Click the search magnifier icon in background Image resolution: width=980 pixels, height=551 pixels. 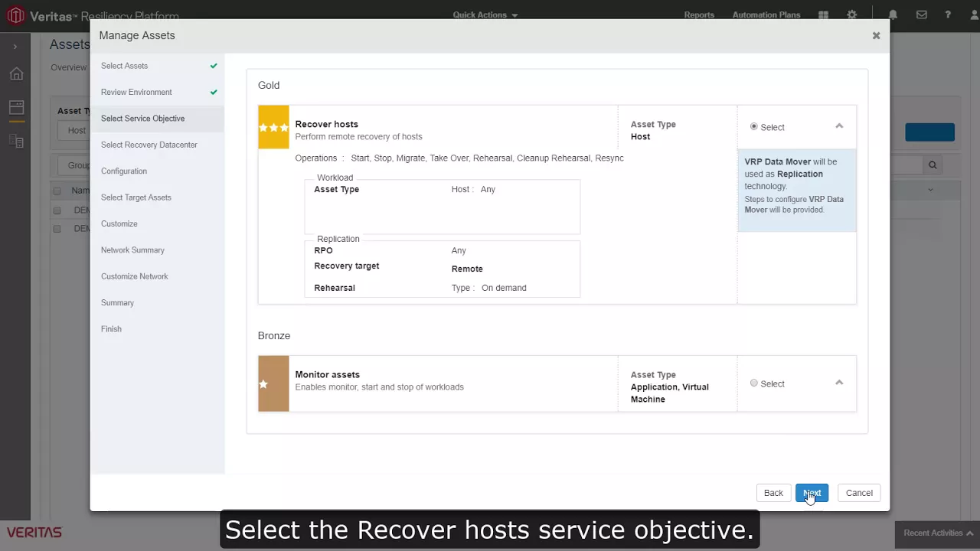pos(933,165)
